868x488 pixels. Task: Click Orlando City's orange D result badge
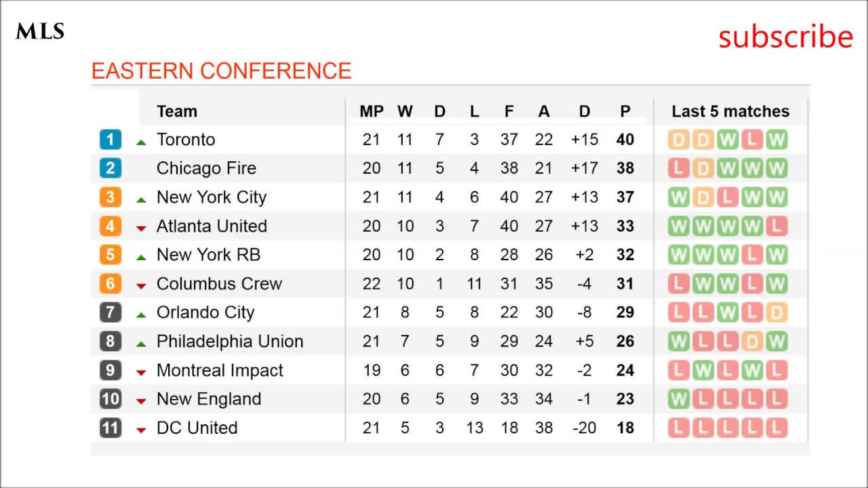(776, 312)
